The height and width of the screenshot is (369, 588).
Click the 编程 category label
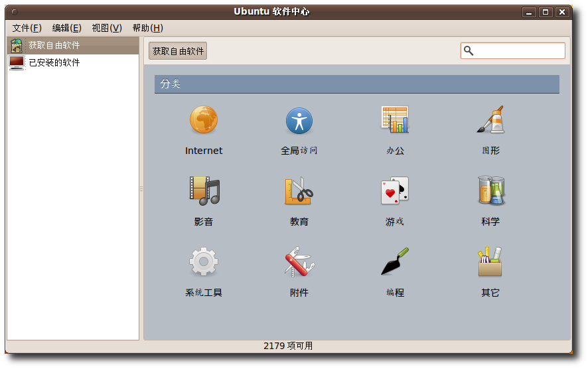pos(395,293)
